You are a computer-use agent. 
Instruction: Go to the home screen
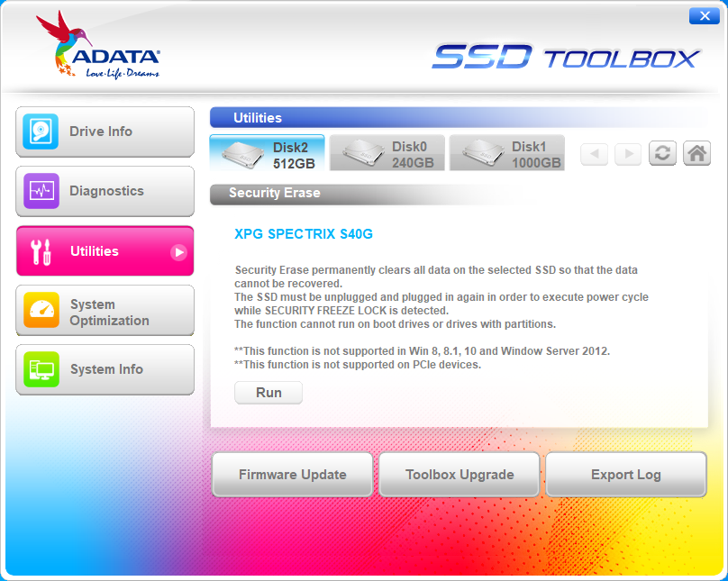tap(696, 153)
